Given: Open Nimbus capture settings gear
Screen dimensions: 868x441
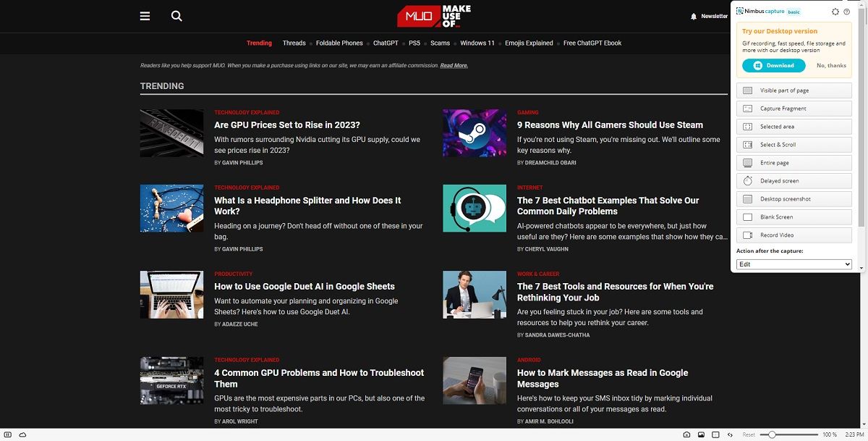Looking at the screenshot, I should 835,12.
